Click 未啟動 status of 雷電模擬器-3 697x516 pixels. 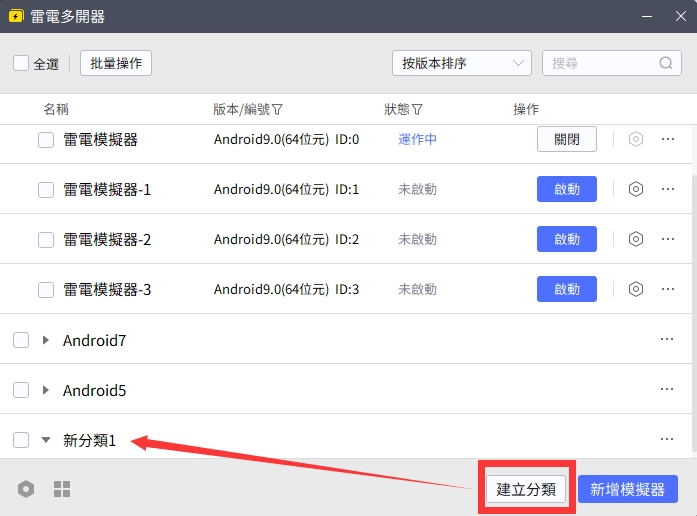click(x=417, y=290)
